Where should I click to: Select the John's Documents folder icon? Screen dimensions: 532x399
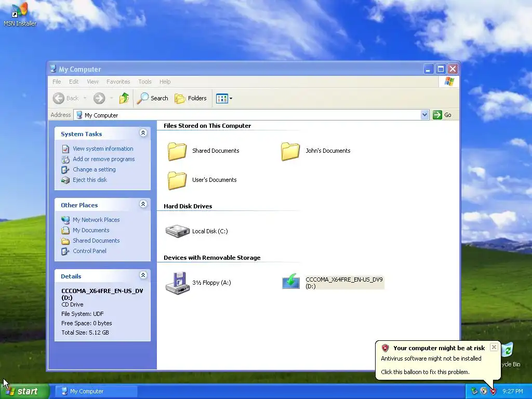click(x=290, y=151)
